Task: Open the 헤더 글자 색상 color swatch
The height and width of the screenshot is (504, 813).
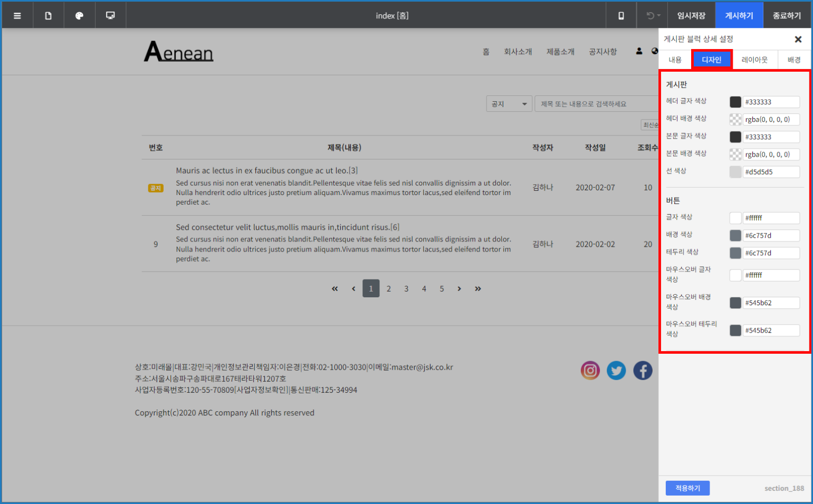Action: [735, 102]
